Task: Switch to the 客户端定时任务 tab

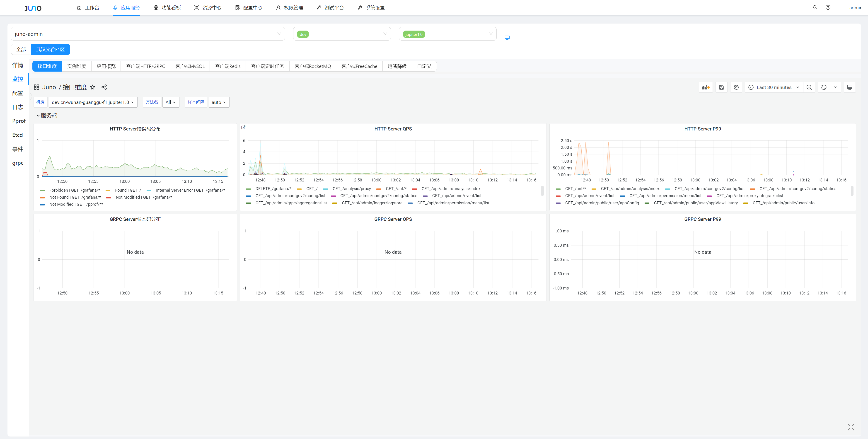Action: [268, 66]
